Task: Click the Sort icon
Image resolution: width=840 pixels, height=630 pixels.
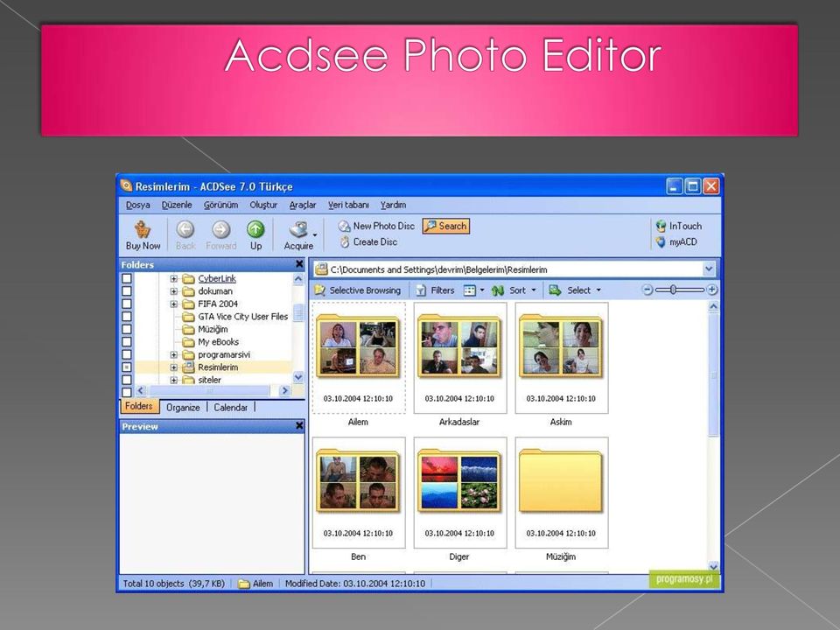Action: pyautogui.click(x=498, y=290)
